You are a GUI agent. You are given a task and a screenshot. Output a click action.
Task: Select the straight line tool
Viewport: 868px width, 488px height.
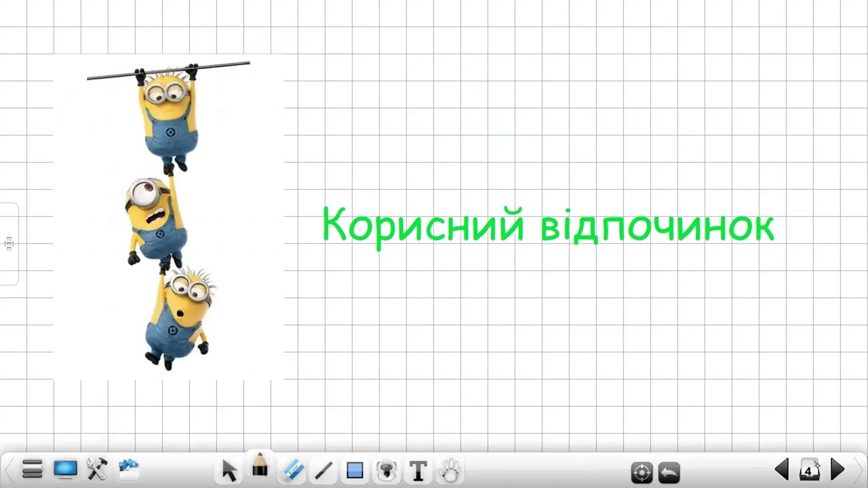(323, 470)
